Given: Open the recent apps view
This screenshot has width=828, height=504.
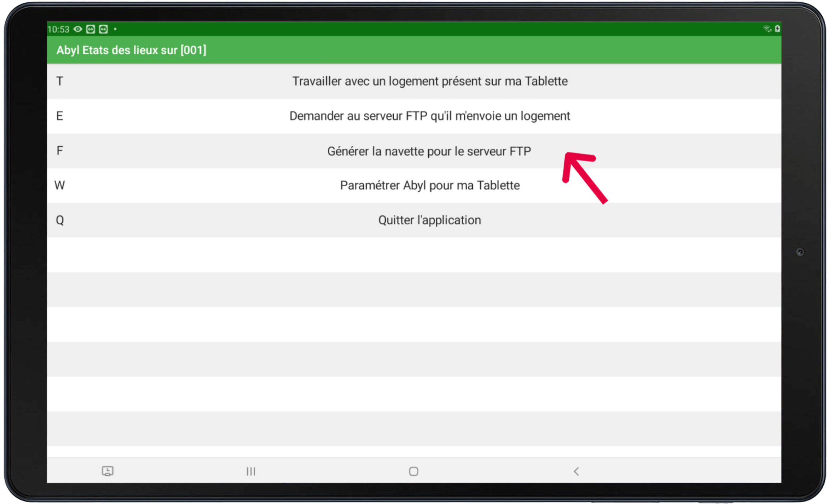Looking at the screenshot, I should (x=251, y=471).
